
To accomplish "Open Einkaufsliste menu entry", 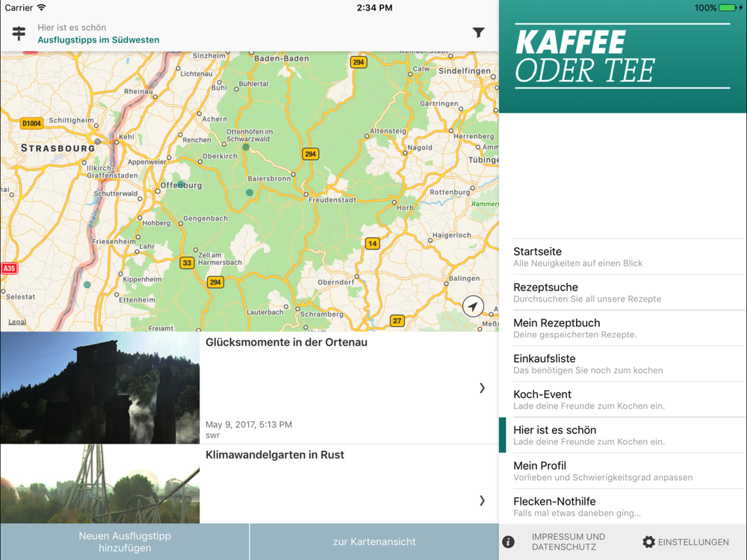I will point(623,364).
